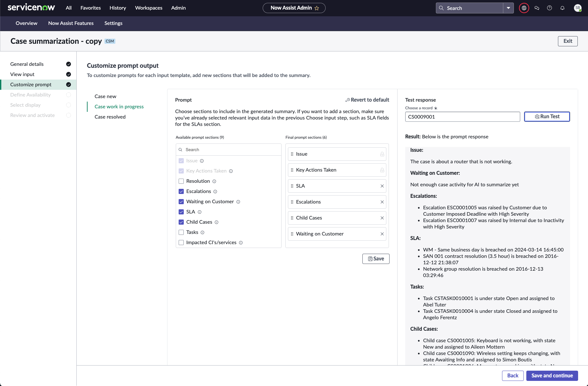This screenshot has width=588, height=386.
Task: Save the prompt sections with Save button
Action: 376,259
